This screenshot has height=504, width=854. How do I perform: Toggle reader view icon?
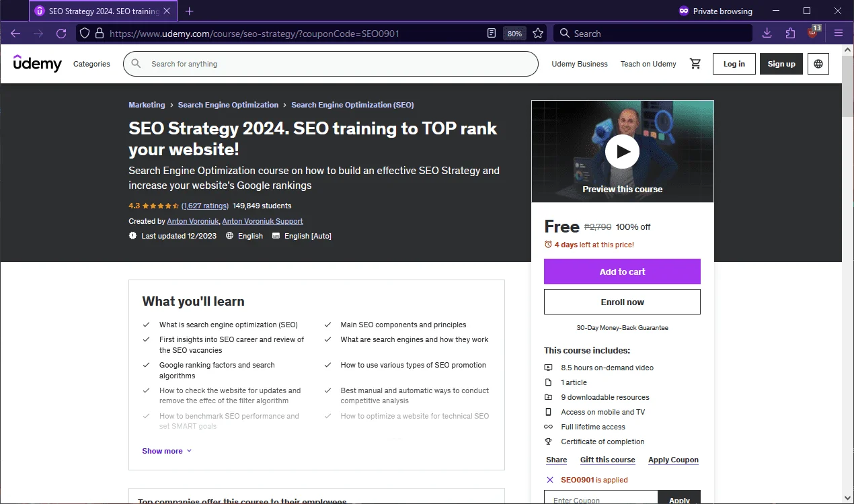[x=492, y=33]
